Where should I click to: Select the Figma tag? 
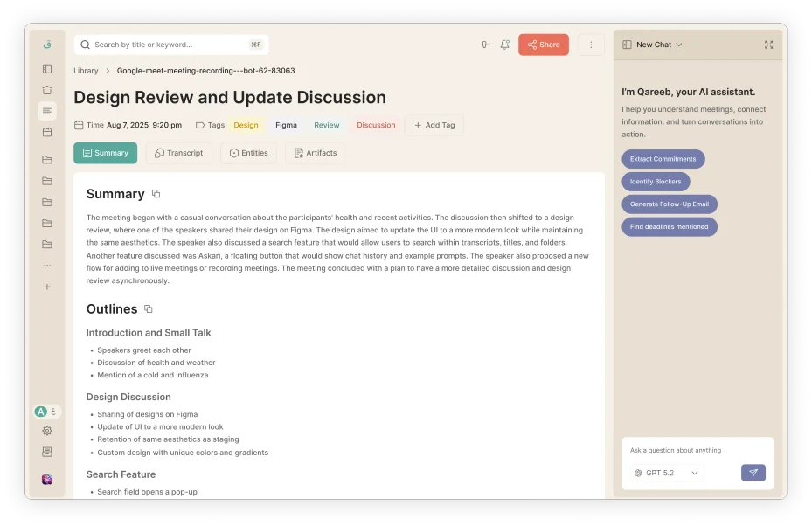287,125
